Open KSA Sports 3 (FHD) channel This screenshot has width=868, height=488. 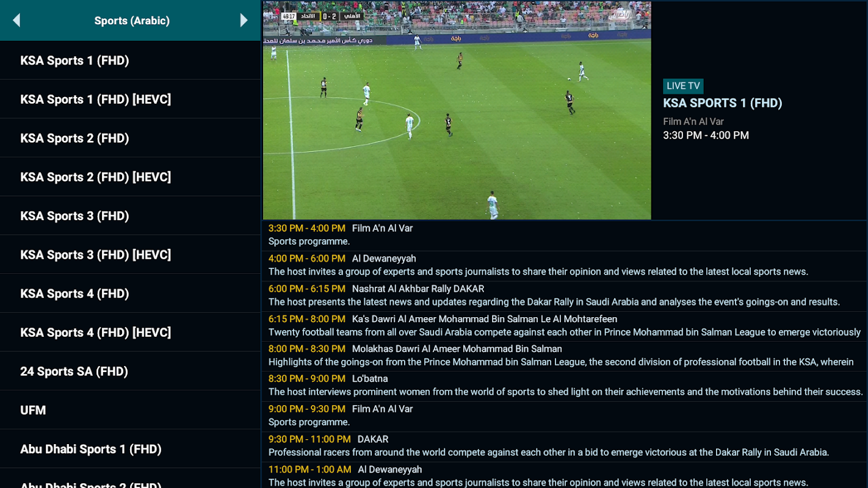click(x=130, y=216)
